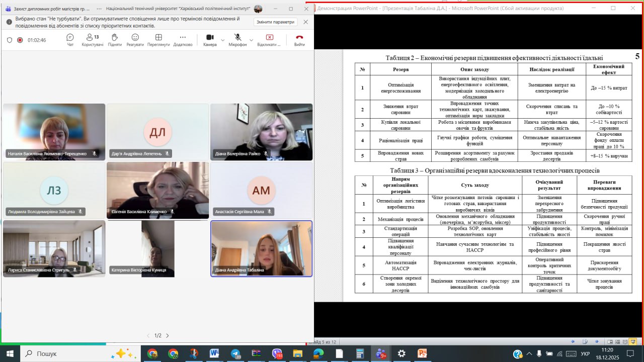
Task: Toggle the camera on or off
Action: point(210,40)
